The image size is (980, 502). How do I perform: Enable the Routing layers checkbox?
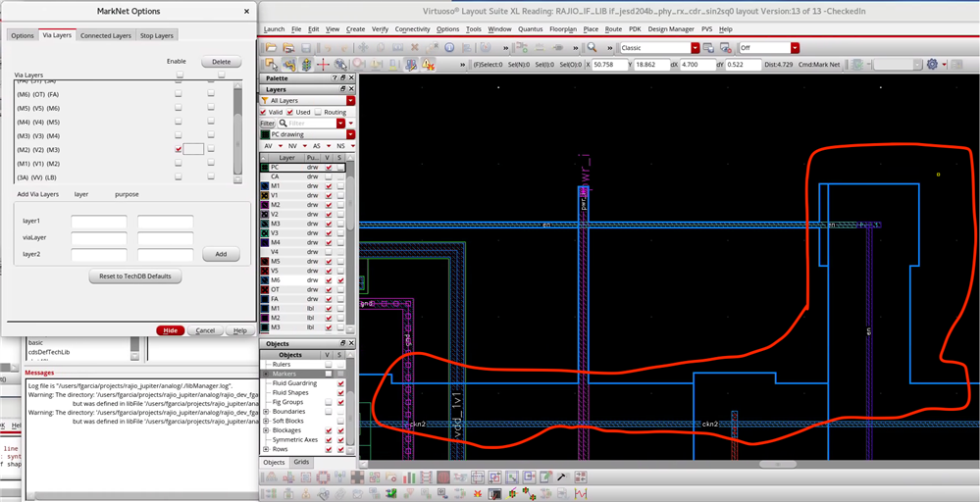(x=318, y=112)
